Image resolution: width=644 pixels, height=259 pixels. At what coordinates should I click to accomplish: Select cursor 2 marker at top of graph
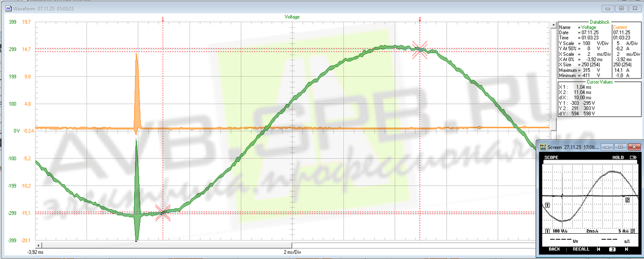[420, 19]
